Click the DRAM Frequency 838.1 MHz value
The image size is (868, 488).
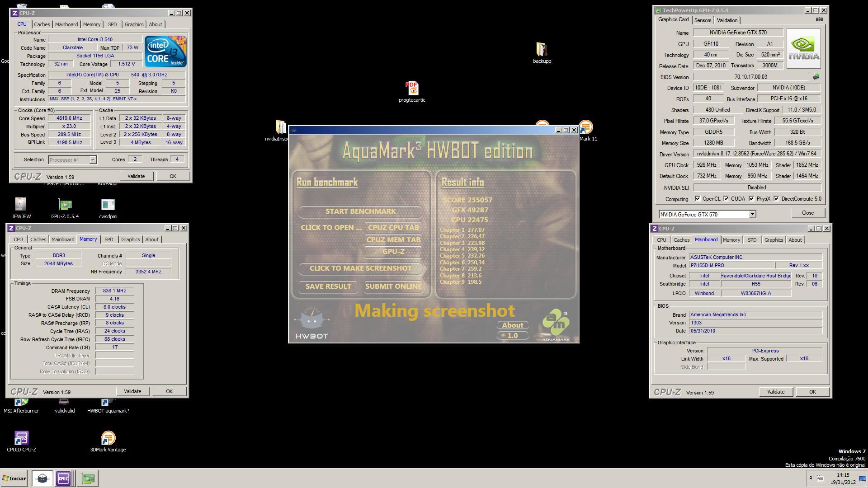[114, 291]
